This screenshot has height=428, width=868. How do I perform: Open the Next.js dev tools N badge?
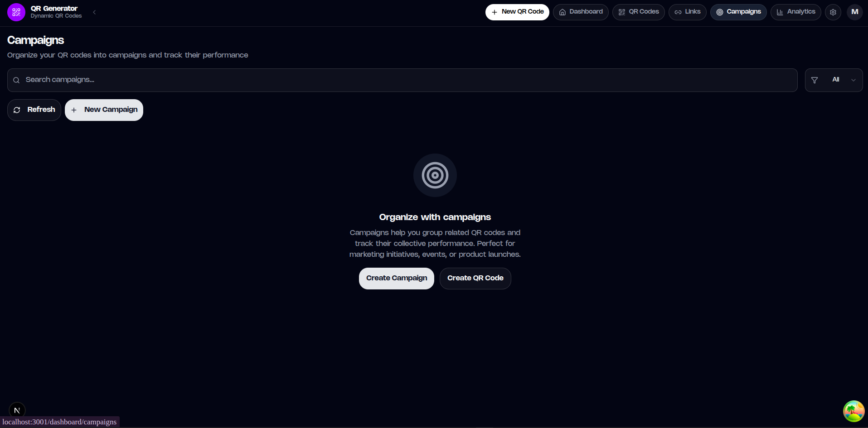(17, 410)
